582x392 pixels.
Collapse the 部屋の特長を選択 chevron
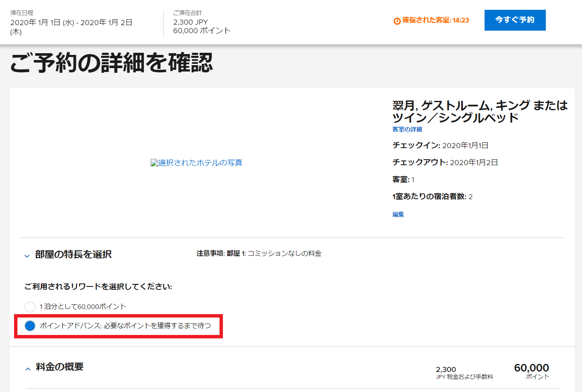tap(27, 256)
